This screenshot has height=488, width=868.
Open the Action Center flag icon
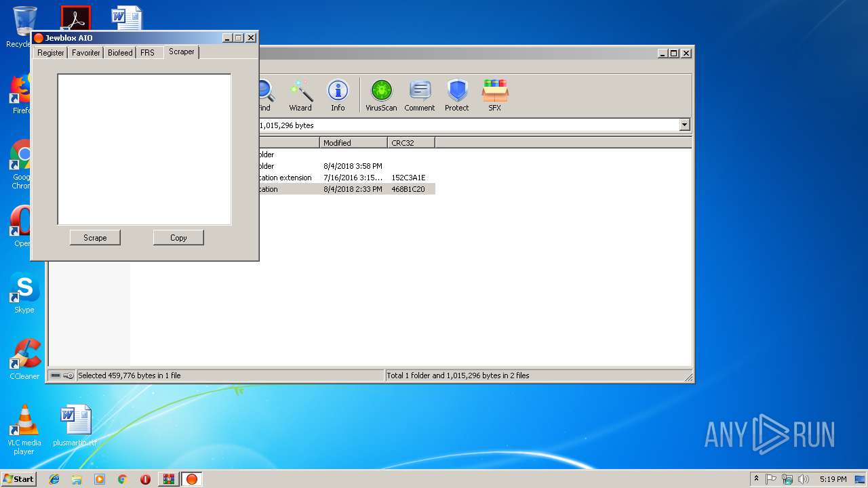pyautogui.click(x=771, y=479)
